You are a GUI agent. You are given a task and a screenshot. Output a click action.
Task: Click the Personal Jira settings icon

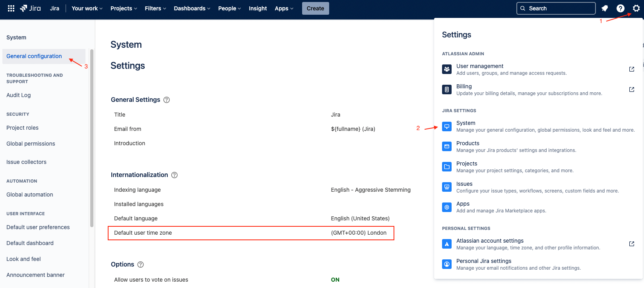click(x=447, y=264)
